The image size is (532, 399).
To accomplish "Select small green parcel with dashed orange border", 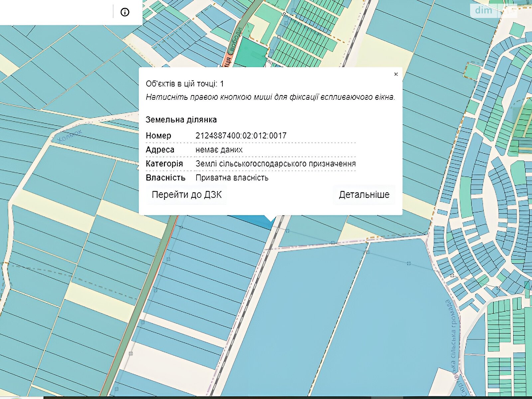I will coord(472,71).
